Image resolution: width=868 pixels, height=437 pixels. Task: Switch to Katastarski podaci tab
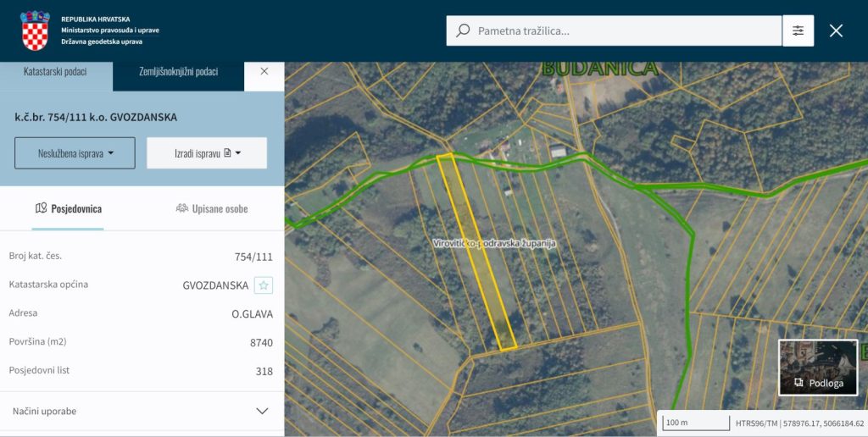[56, 72]
